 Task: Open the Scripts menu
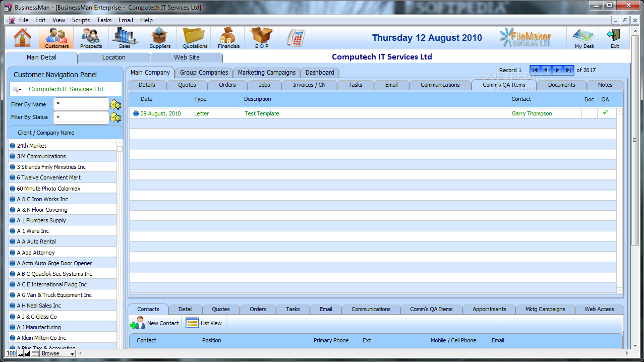[81, 20]
